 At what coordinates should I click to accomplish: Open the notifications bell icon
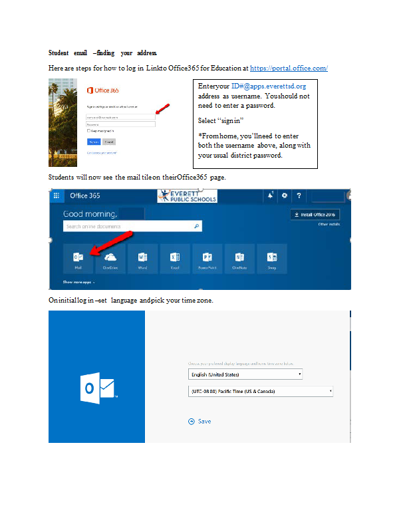(x=271, y=196)
